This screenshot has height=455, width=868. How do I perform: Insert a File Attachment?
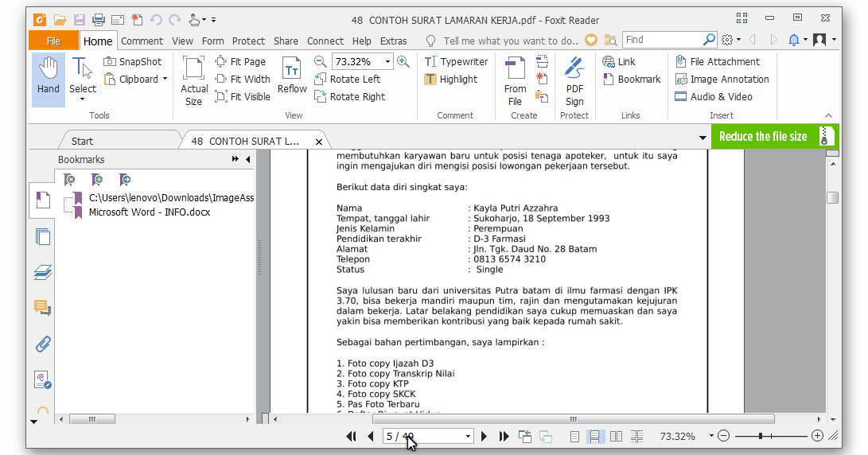718,61
